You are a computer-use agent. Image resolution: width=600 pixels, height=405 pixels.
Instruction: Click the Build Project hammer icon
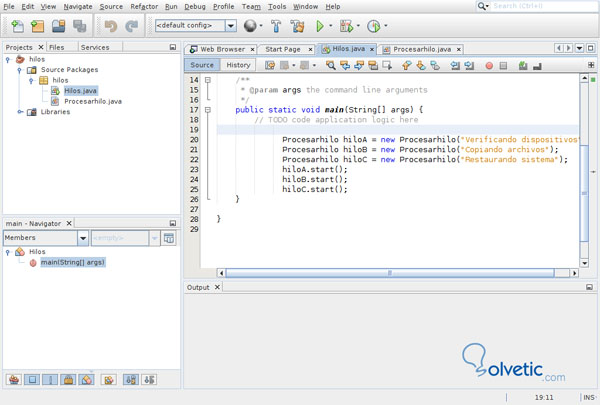[x=276, y=26]
